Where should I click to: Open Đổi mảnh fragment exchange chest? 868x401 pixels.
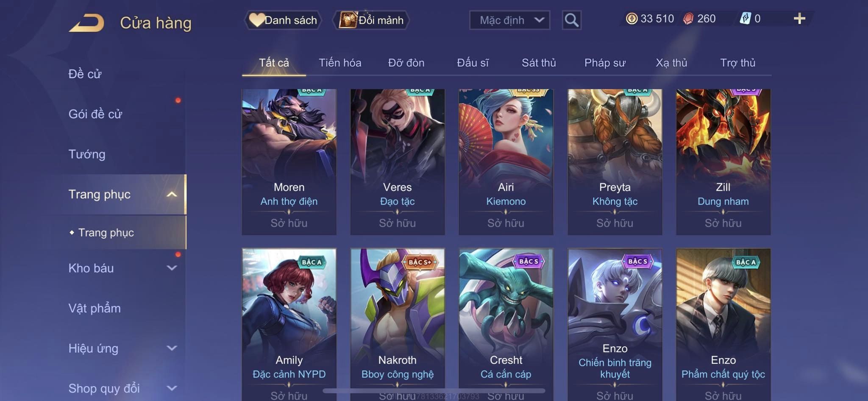pos(371,20)
